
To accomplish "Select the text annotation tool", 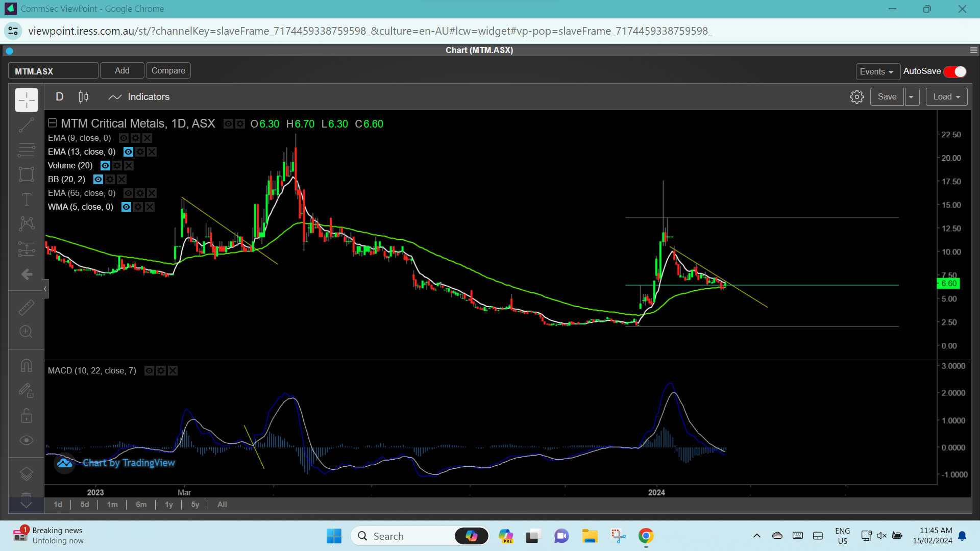I will 27,199.
